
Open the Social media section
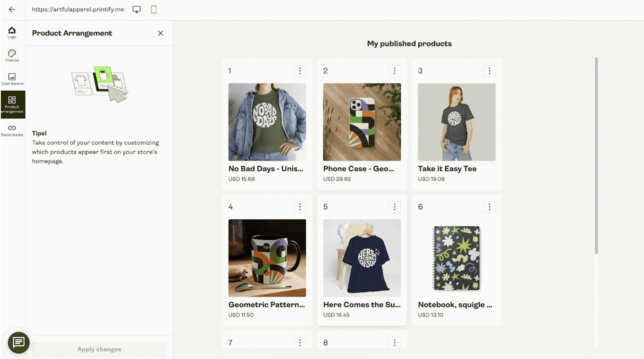tap(13, 129)
